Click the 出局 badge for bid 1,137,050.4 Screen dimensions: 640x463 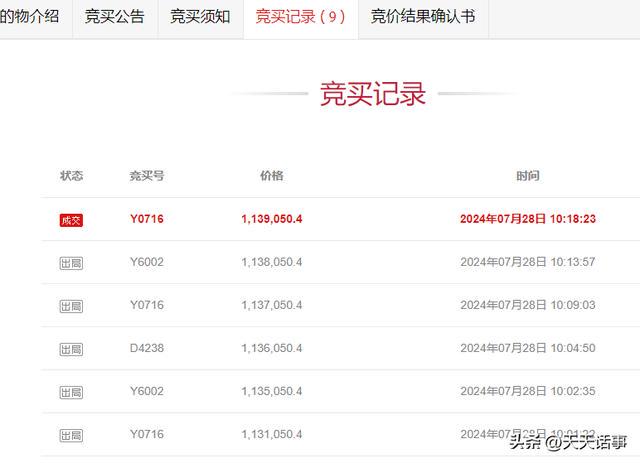click(x=71, y=306)
